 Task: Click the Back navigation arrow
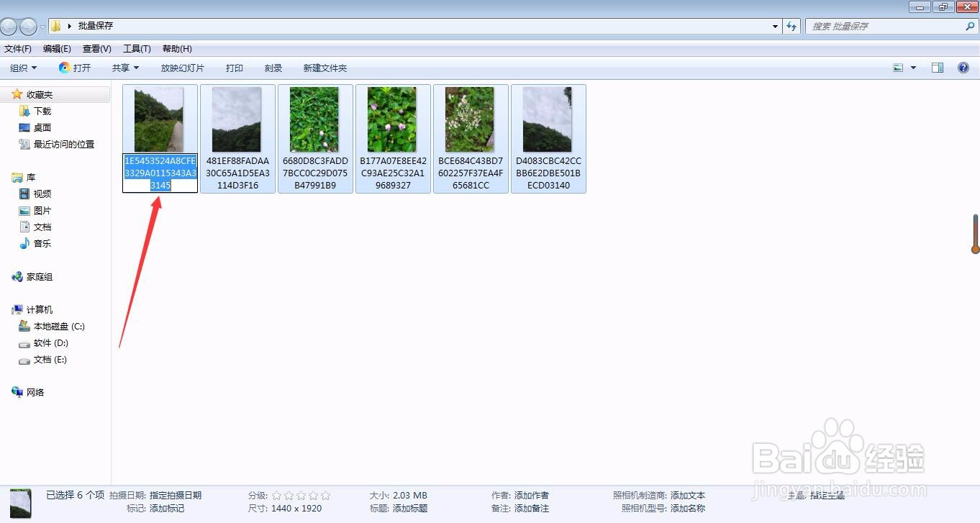(9, 27)
